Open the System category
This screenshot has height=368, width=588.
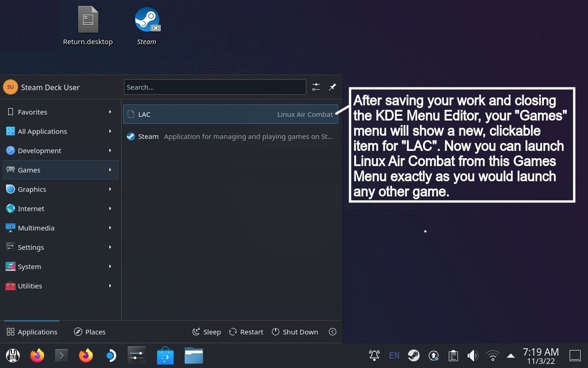[61, 266]
